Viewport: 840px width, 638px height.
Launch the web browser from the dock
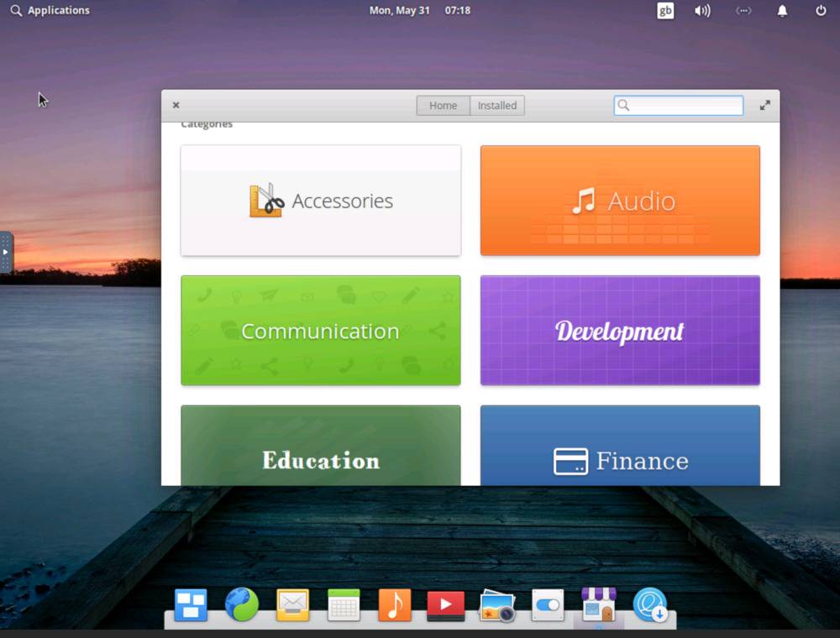(x=242, y=604)
